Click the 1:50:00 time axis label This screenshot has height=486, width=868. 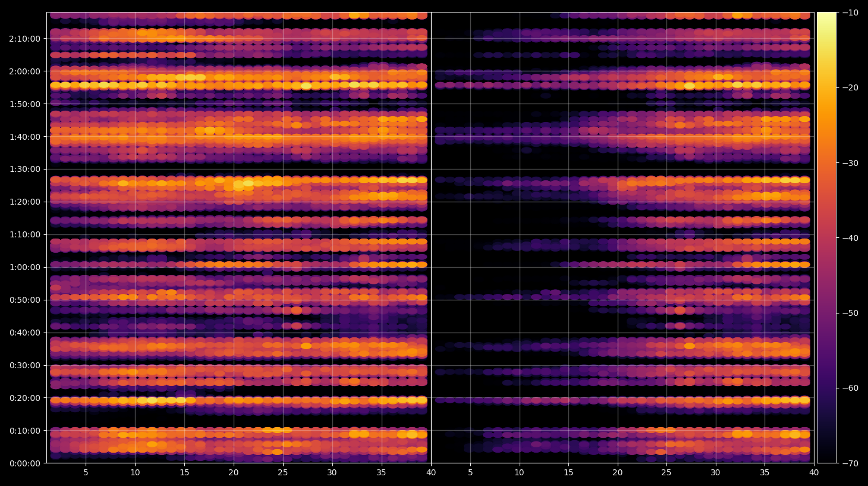[x=25, y=104]
